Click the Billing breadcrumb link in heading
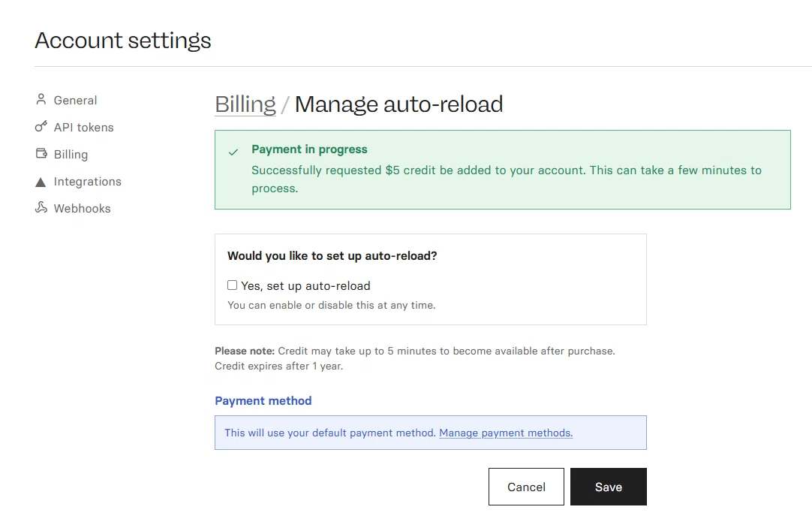 click(x=245, y=104)
